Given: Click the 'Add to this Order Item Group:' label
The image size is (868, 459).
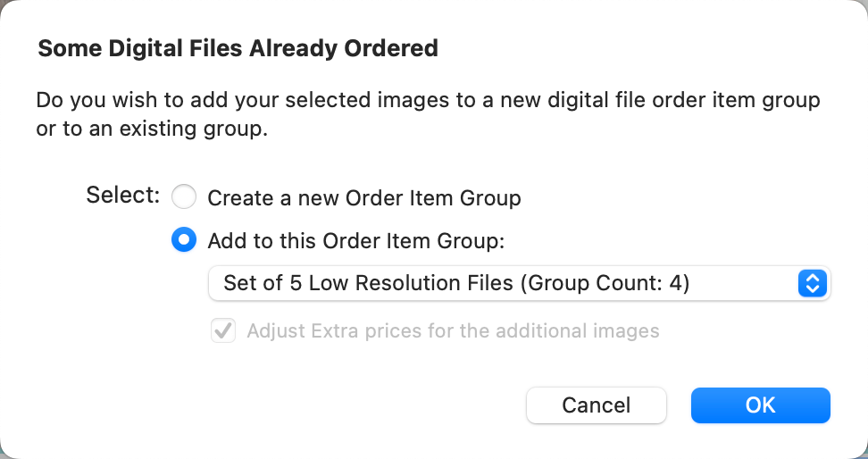Looking at the screenshot, I should (355, 240).
